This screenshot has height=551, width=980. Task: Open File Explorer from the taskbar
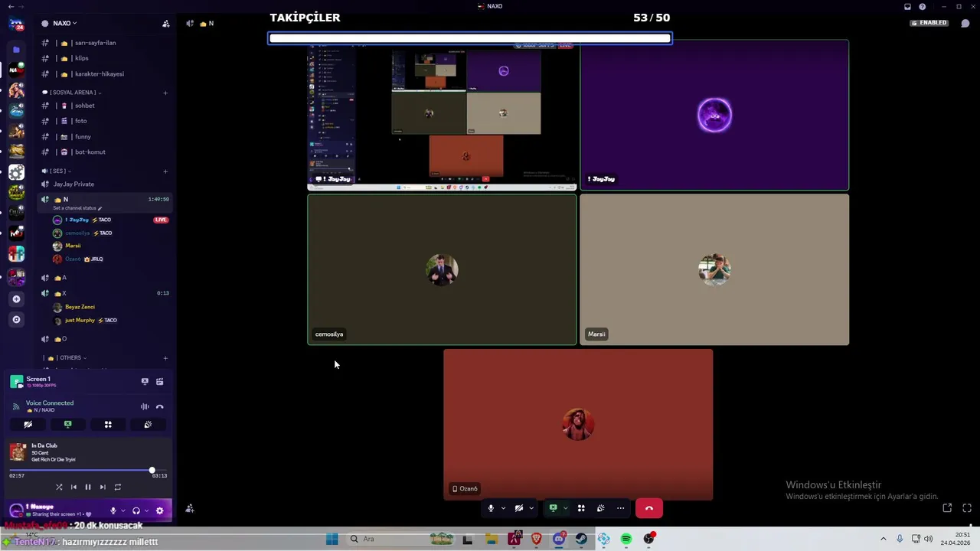point(492,539)
